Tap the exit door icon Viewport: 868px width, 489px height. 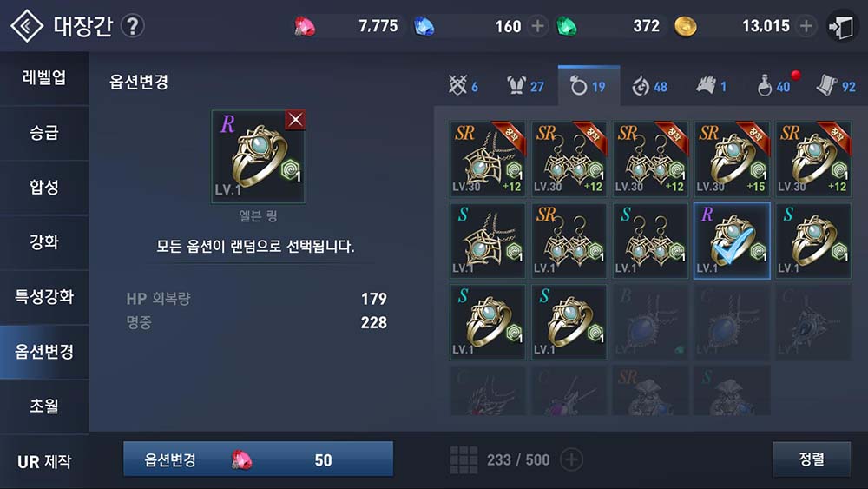coord(841,27)
